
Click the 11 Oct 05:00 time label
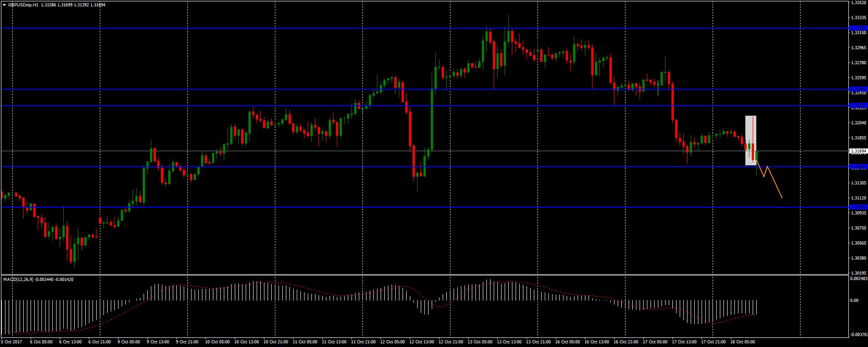[305, 342]
